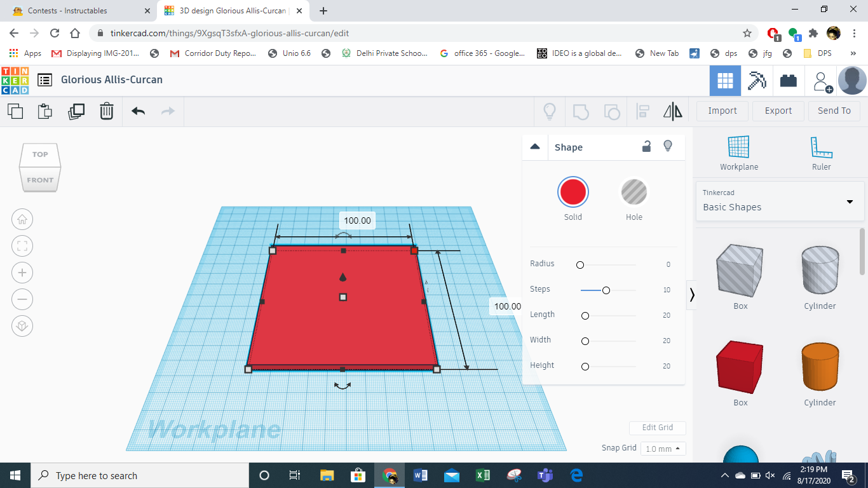
Task: Click the Home view button
Action: tap(22, 220)
